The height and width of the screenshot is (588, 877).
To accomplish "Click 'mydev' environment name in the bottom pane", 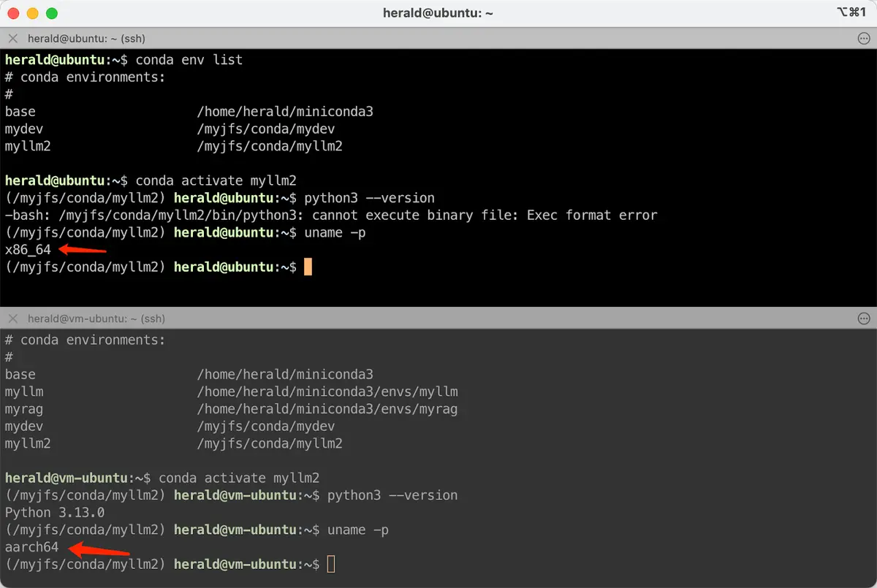I will click(23, 426).
